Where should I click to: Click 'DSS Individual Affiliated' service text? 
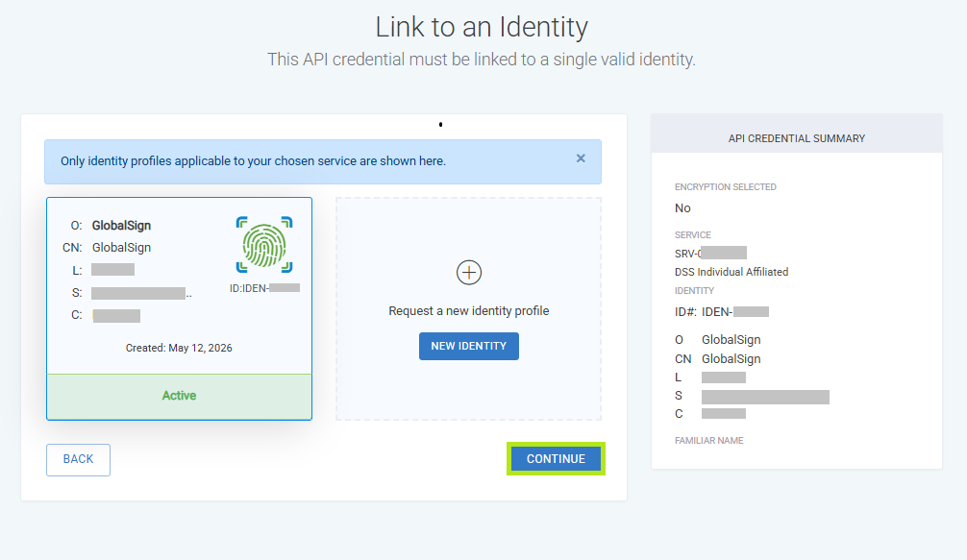pyautogui.click(x=731, y=272)
